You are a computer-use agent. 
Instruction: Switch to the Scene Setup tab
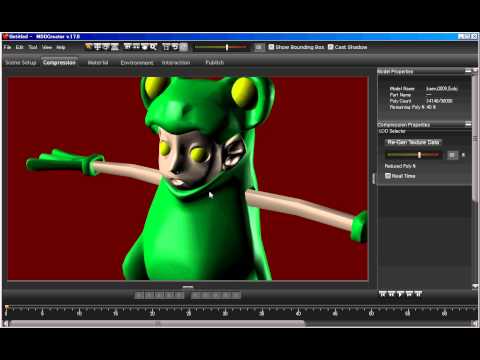point(21,63)
